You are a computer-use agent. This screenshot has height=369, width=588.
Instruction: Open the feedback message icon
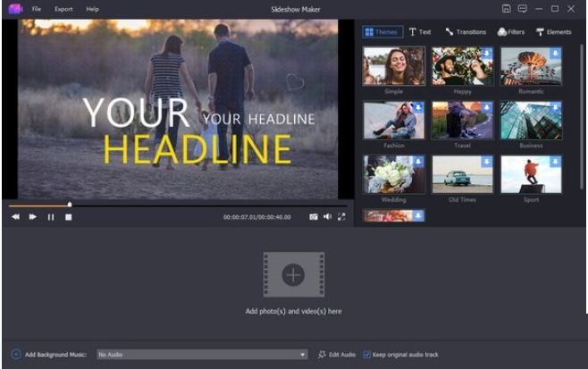(522, 8)
